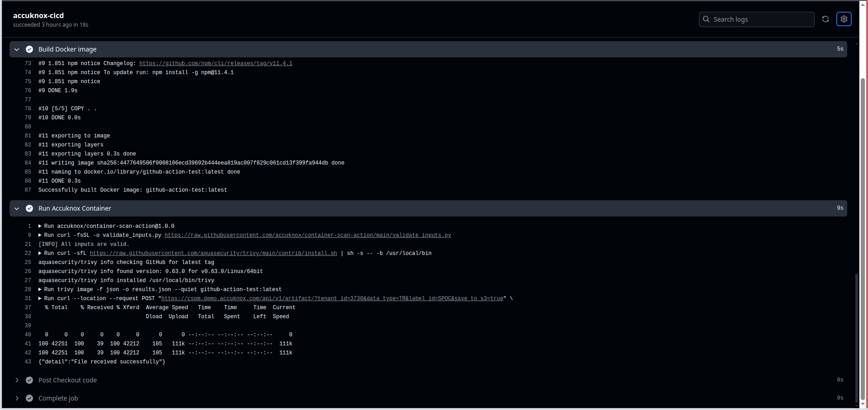This screenshot has width=868, height=410.
Task: Open the npm v11.4.1 changelog link
Action: [x=216, y=63]
